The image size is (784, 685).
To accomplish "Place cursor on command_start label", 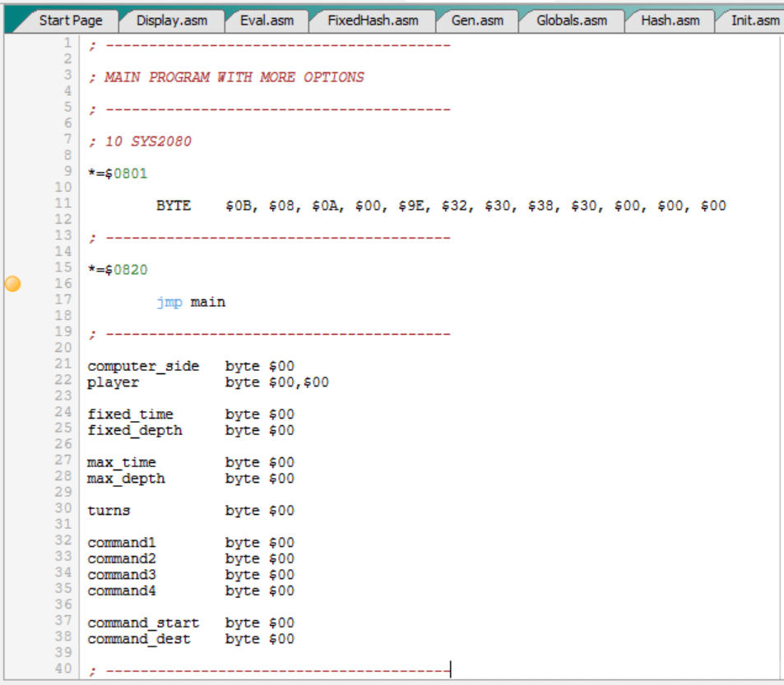I will [x=143, y=623].
